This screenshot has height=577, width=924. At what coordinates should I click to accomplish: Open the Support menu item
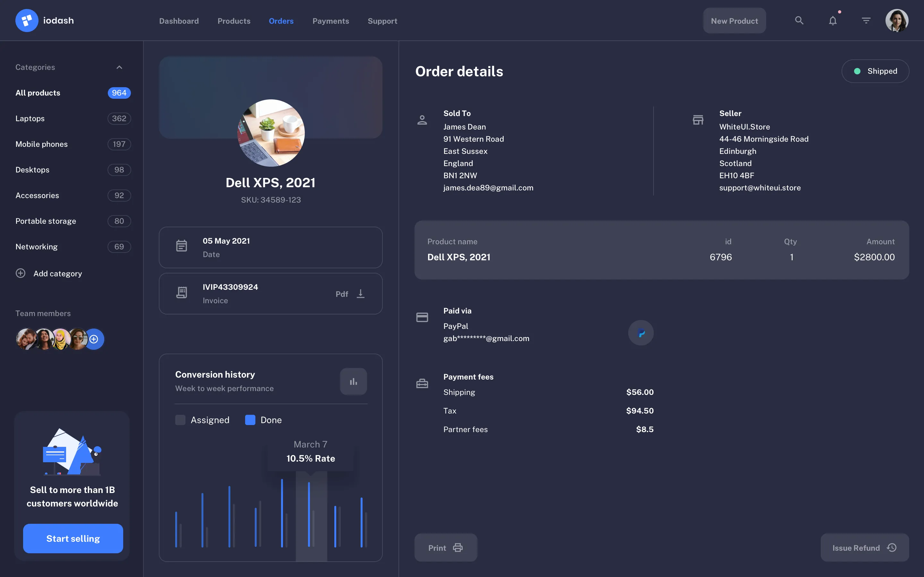(382, 21)
